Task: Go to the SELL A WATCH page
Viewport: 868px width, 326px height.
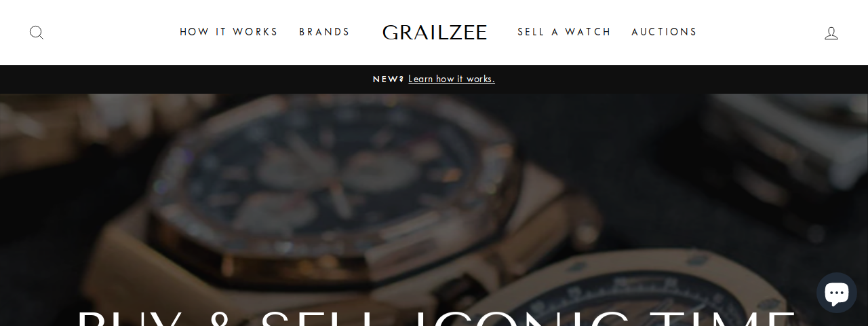Action: click(564, 32)
